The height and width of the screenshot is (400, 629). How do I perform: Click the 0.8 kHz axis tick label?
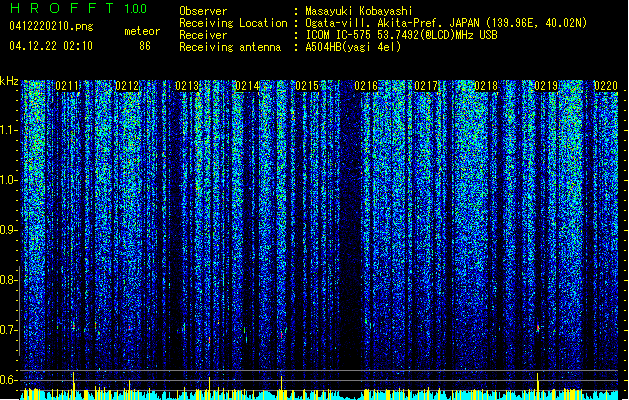9,280
